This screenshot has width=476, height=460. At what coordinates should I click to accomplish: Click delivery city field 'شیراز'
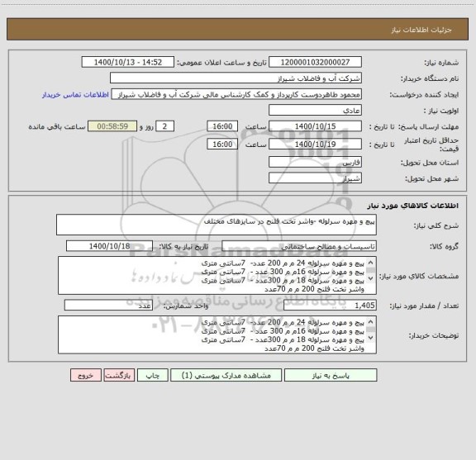tap(315, 178)
